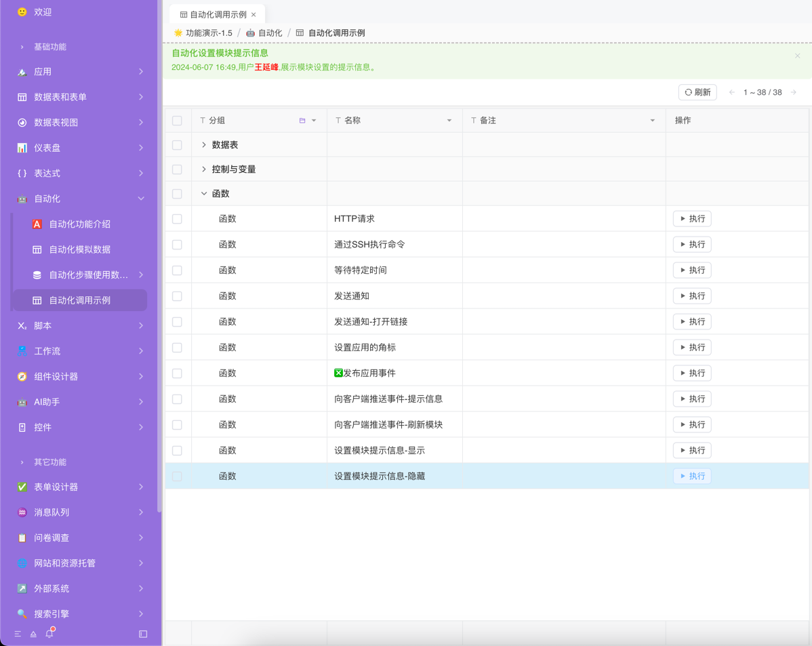
Task: Collapse the 函数 group in the table
Action: tap(203, 193)
